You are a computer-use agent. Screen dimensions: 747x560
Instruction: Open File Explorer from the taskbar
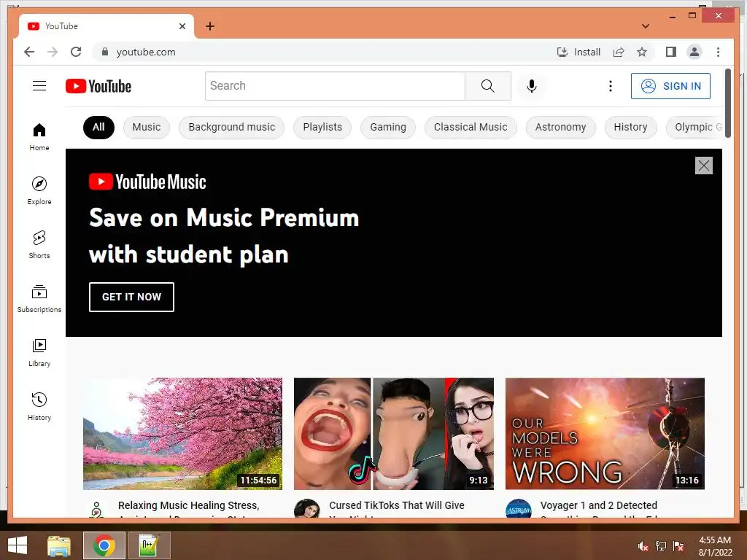point(59,545)
